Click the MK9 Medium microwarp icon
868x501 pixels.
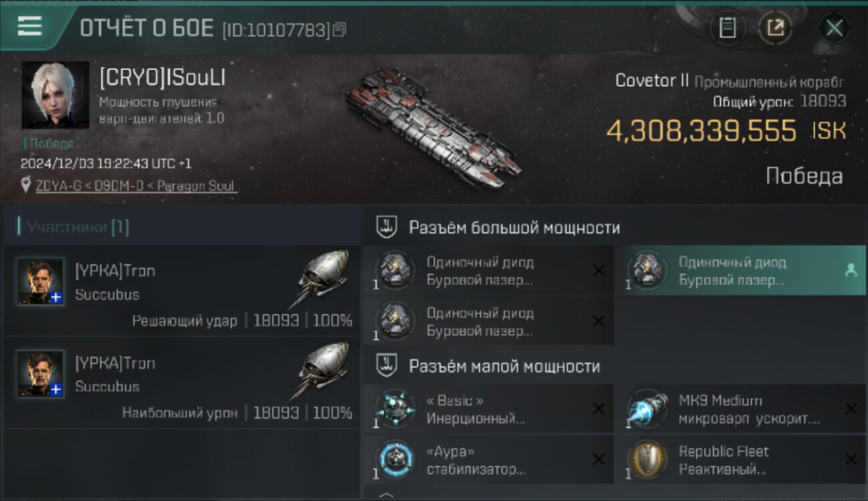(x=648, y=409)
